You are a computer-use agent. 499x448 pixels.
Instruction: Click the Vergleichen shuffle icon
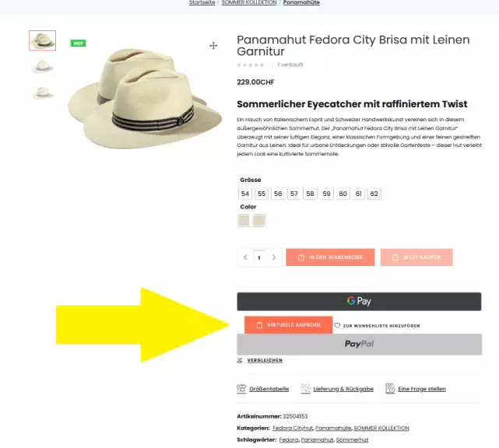[240, 360]
